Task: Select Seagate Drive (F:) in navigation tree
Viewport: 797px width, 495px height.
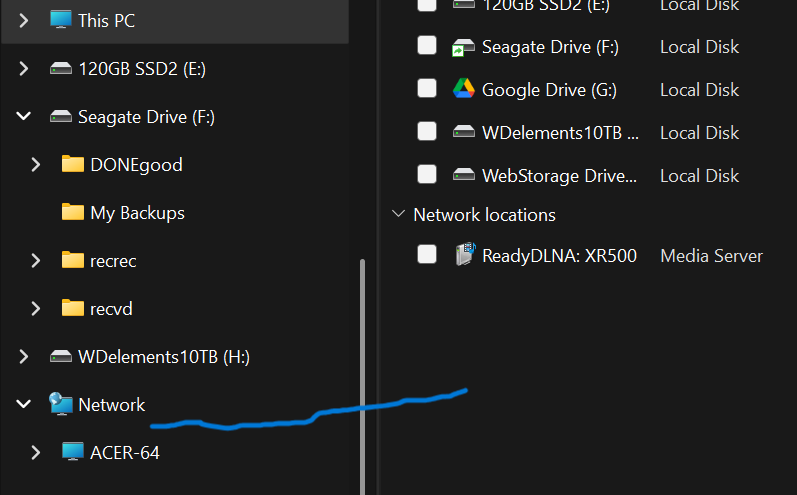Action: [146, 117]
